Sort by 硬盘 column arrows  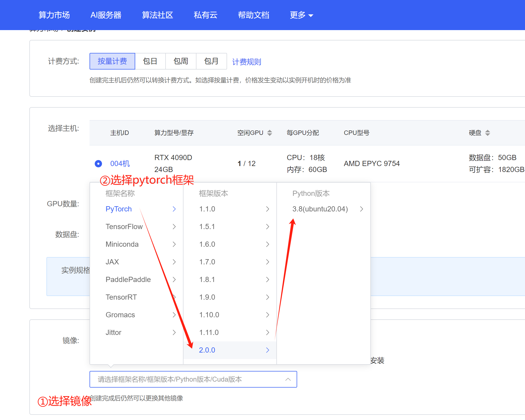pyautogui.click(x=488, y=133)
